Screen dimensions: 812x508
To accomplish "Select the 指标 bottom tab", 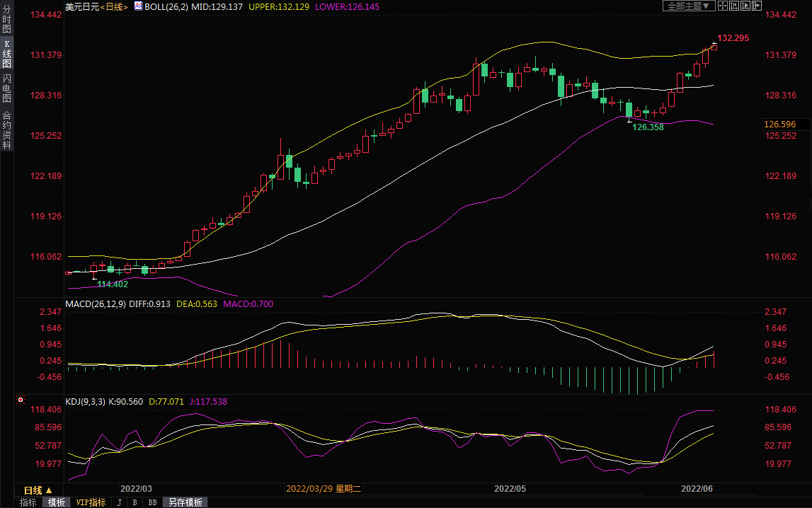I will [x=28, y=502].
